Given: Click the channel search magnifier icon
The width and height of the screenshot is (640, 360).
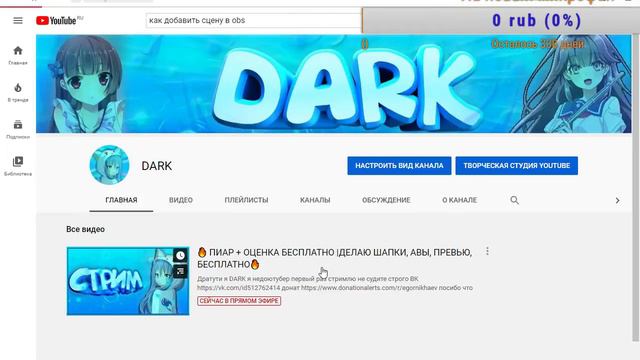Looking at the screenshot, I should click(x=515, y=200).
